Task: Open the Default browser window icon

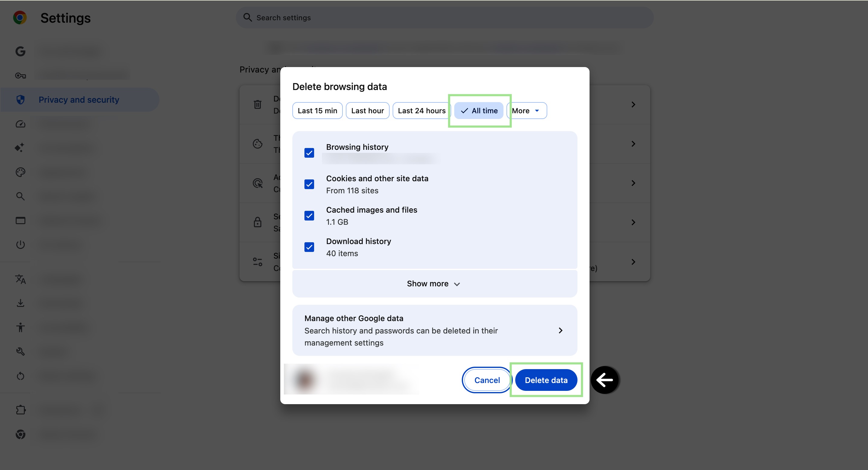Action: (x=20, y=220)
